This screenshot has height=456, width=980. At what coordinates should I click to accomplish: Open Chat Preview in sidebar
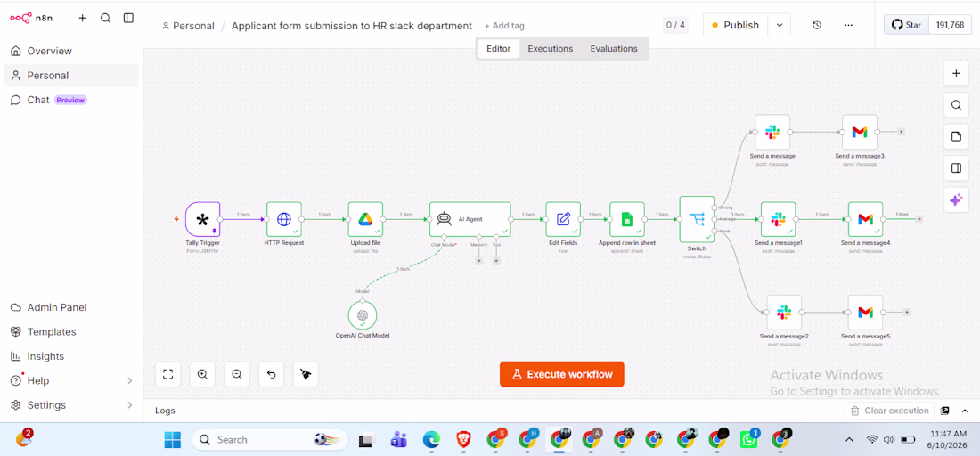click(71, 100)
